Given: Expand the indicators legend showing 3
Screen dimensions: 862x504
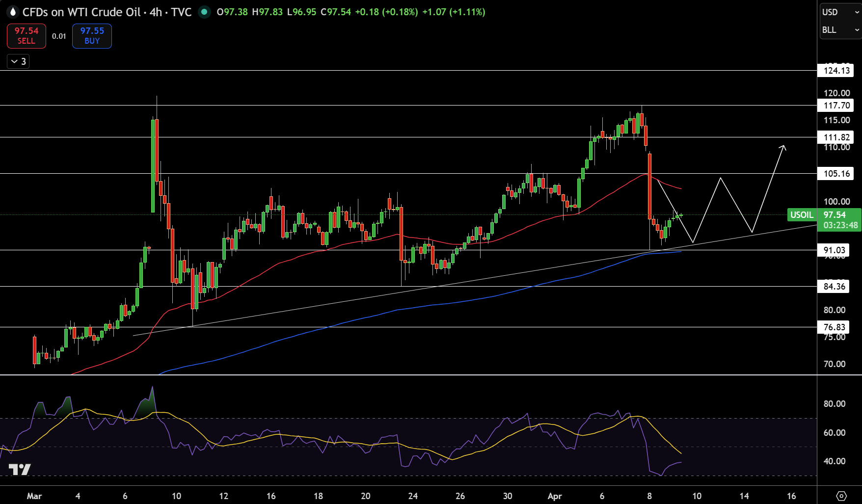Looking at the screenshot, I should [x=18, y=61].
